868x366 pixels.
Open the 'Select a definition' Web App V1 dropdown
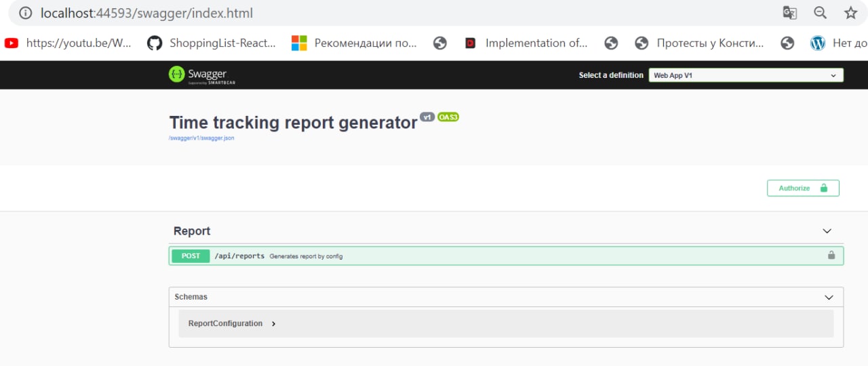tap(746, 75)
